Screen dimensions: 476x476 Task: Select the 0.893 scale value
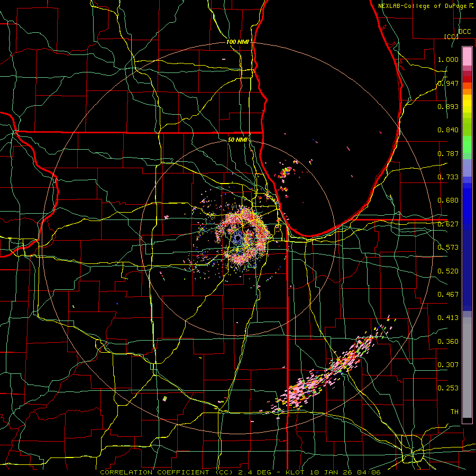click(448, 106)
